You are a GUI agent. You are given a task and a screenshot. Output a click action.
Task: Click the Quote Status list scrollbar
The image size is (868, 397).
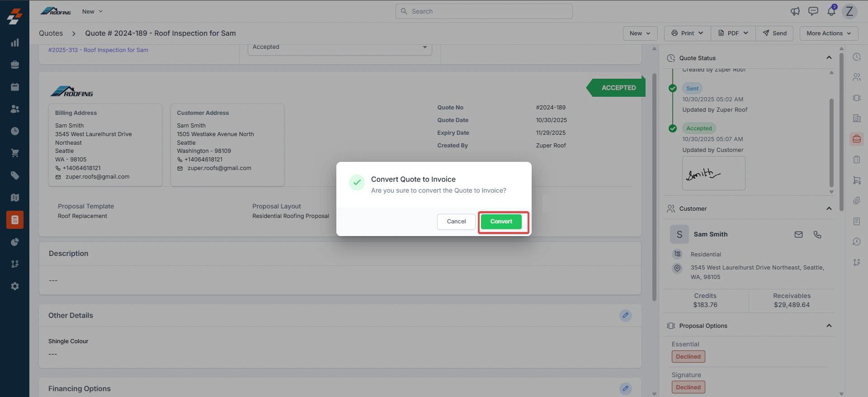click(831, 142)
